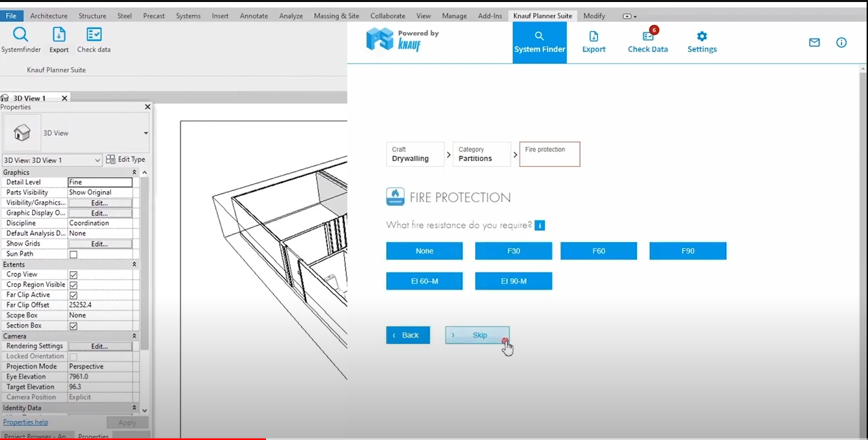Go to the Craft Drywalling breadcrumb
This screenshot has height=440, width=868.
pos(415,154)
